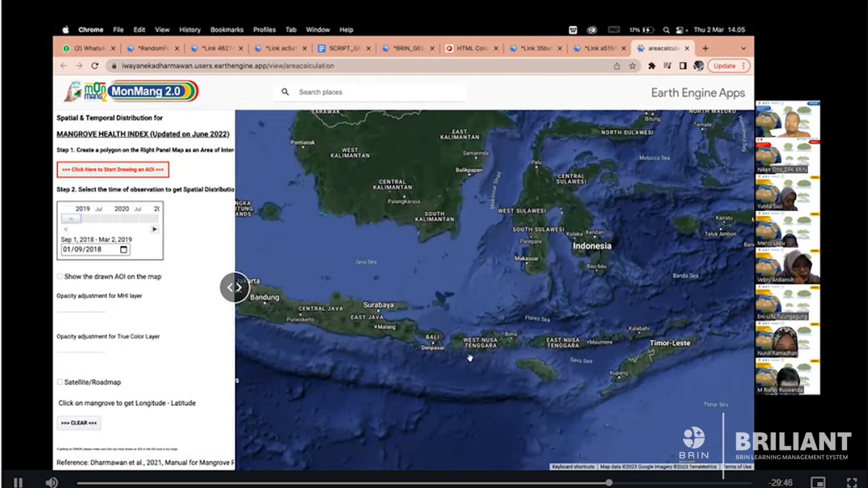Click the >>> CLEAR <<< button
Screen dimensions: 868x488
[79, 423]
